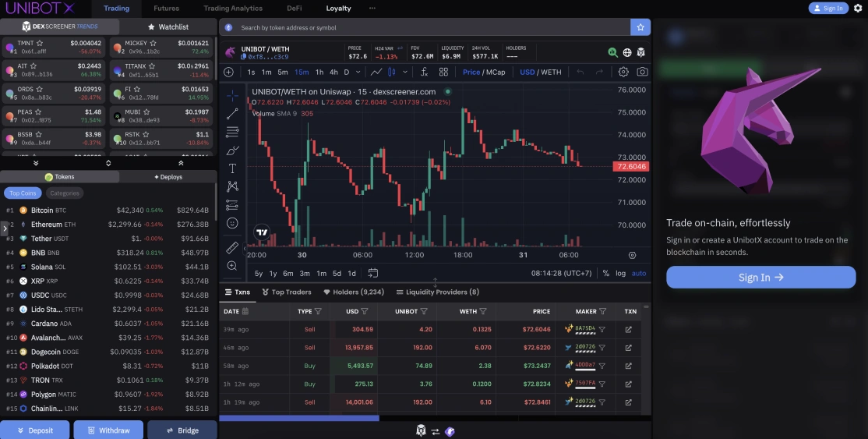Toggle auto scale on chart
Screen dimensions: 868x439
(639, 273)
